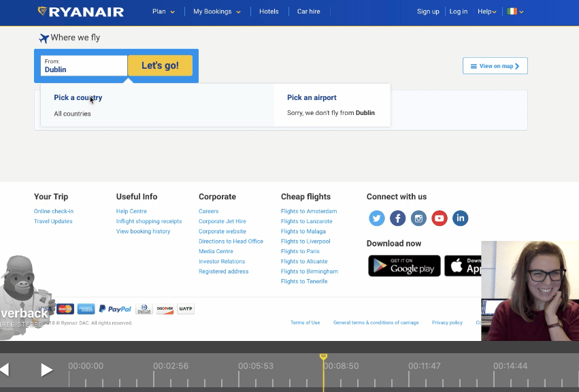579x392 pixels.
Task: Expand the My Bookings dropdown
Action: 216,12
